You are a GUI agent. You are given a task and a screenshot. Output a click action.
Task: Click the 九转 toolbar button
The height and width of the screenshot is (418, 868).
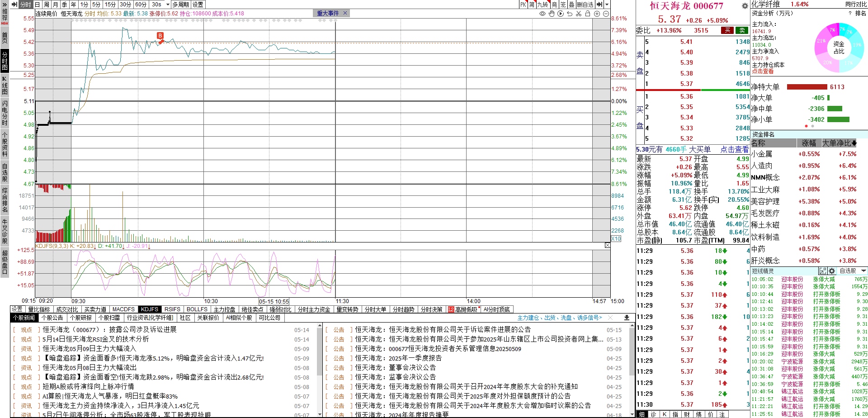(x=542, y=5)
